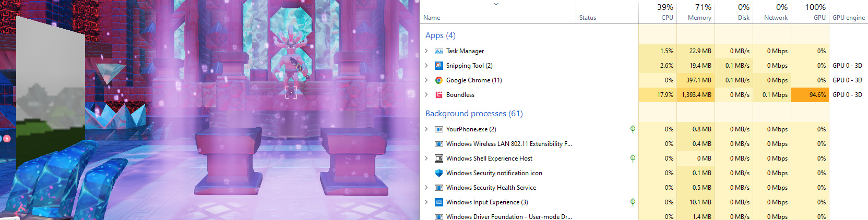The height and width of the screenshot is (220, 868).
Task: Click the Snipping Tool icon
Action: [439, 66]
